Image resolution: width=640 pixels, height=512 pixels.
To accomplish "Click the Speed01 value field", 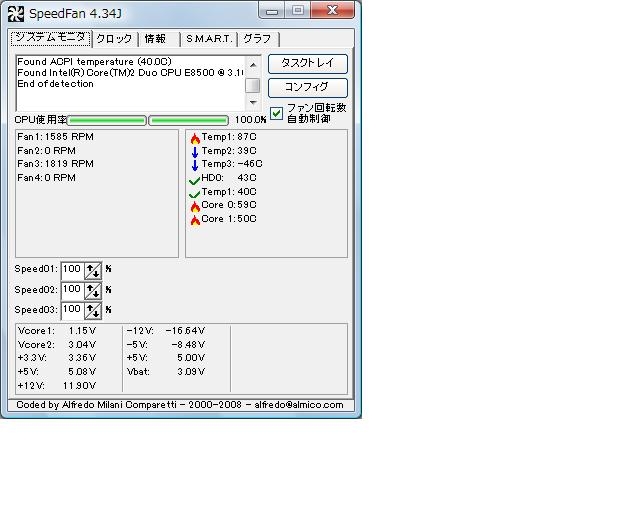I will (72, 270).
